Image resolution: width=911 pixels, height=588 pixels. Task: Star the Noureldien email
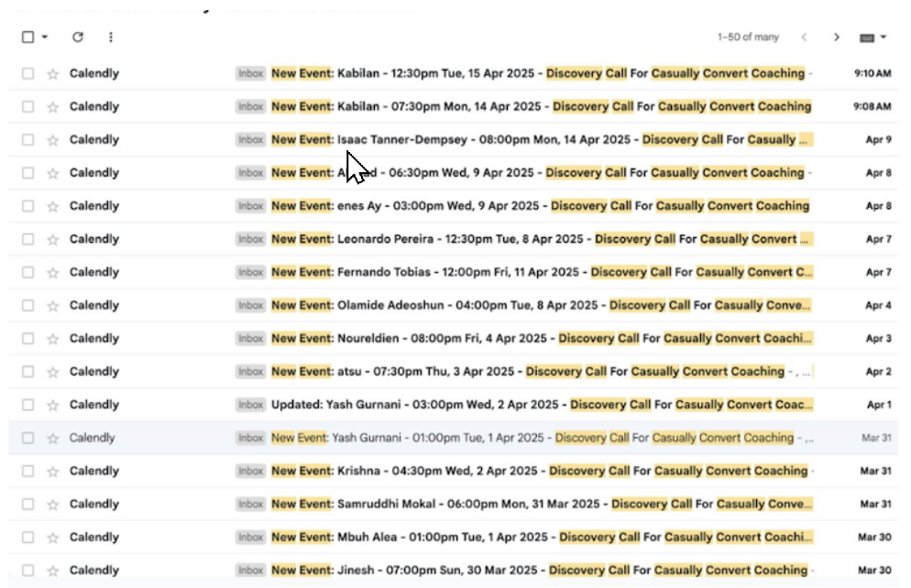point(53,338)
